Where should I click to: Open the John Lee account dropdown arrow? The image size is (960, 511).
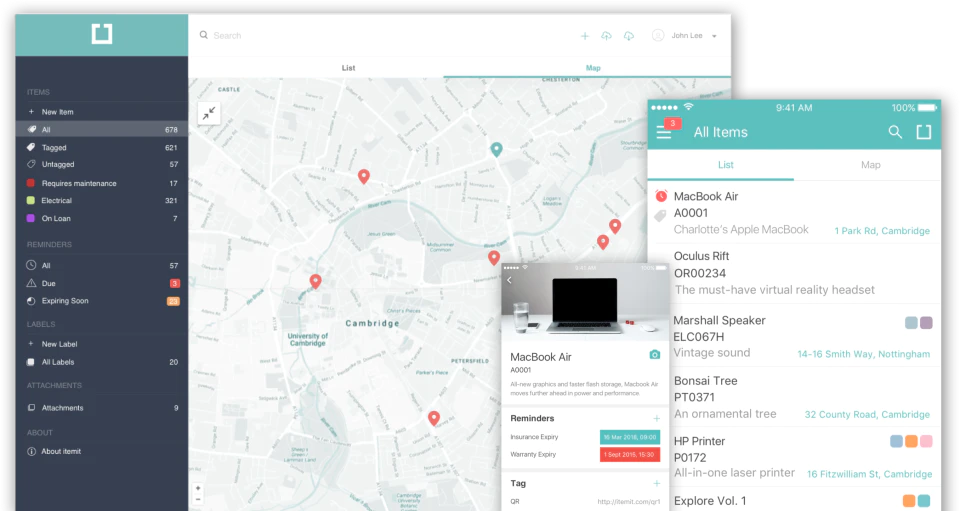point(714,36)
